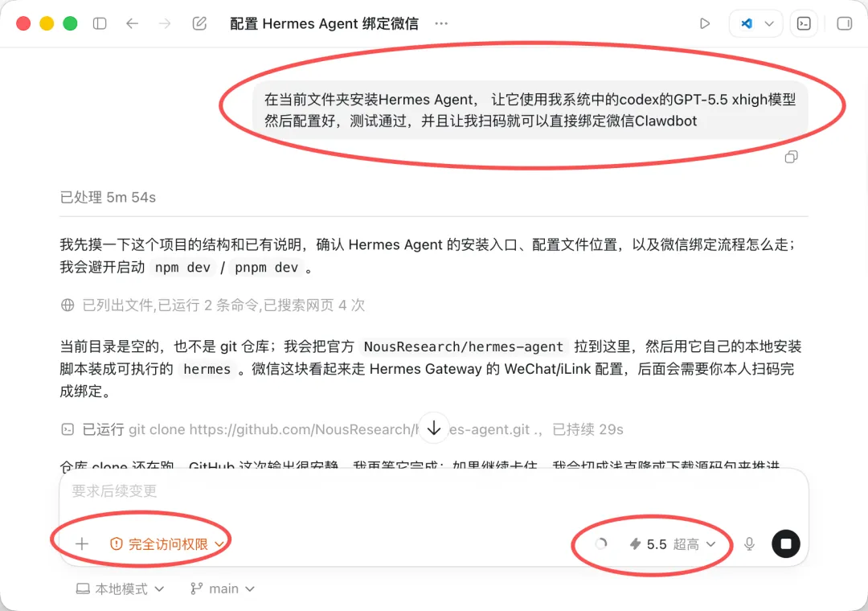This screenshot has height=611, width=868.
Task: Click the user message bubble text
Action: pos(530,110)
